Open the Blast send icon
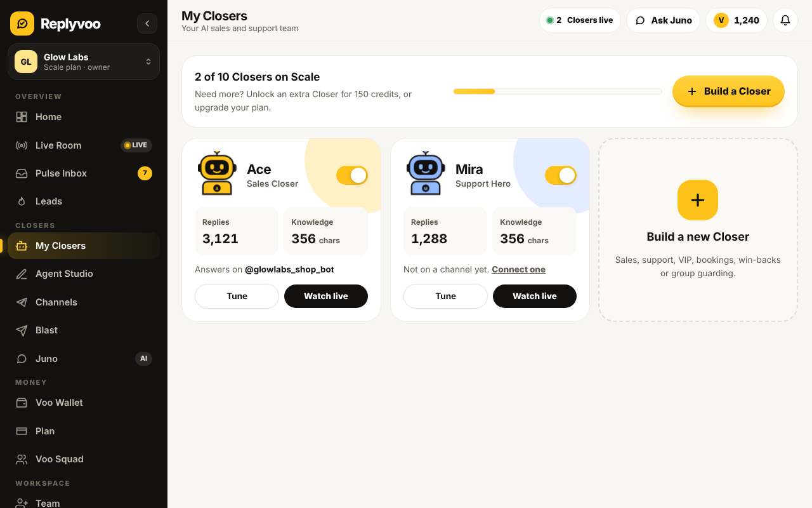The width and height of the screenshot is (812, 508). [22, 330]
